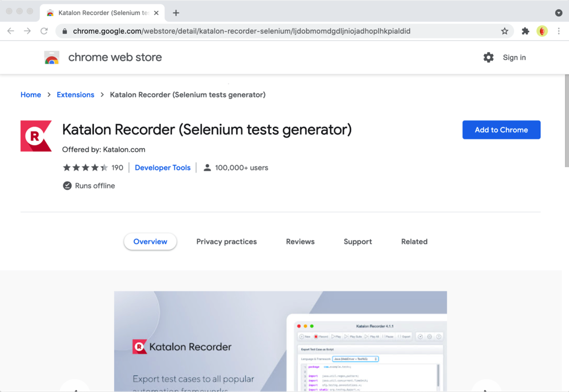Add to Chrome button

coord(501,130)
